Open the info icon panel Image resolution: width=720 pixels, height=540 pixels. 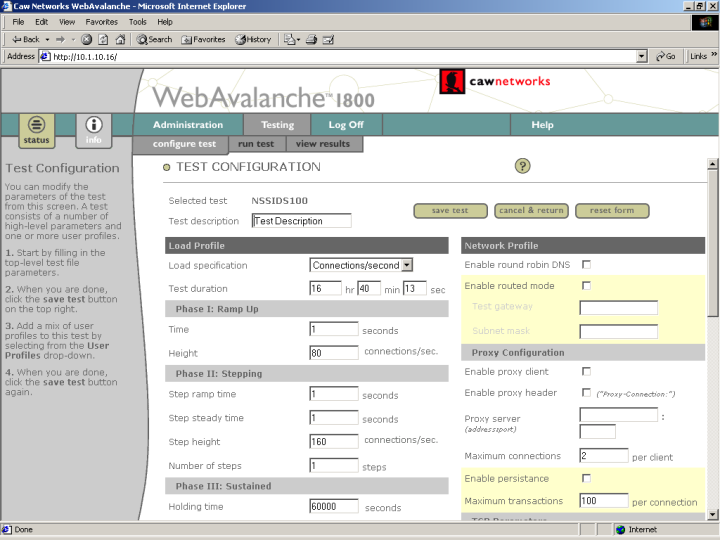[94, 131]
